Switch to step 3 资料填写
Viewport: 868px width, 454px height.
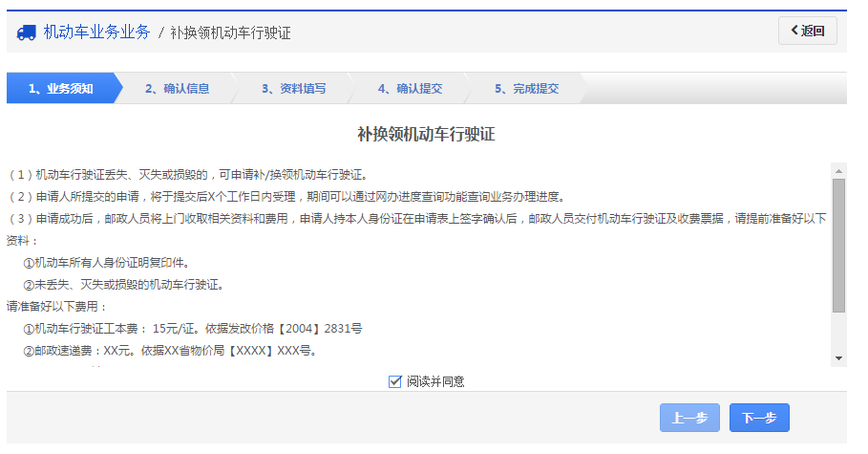pos(293,89)
